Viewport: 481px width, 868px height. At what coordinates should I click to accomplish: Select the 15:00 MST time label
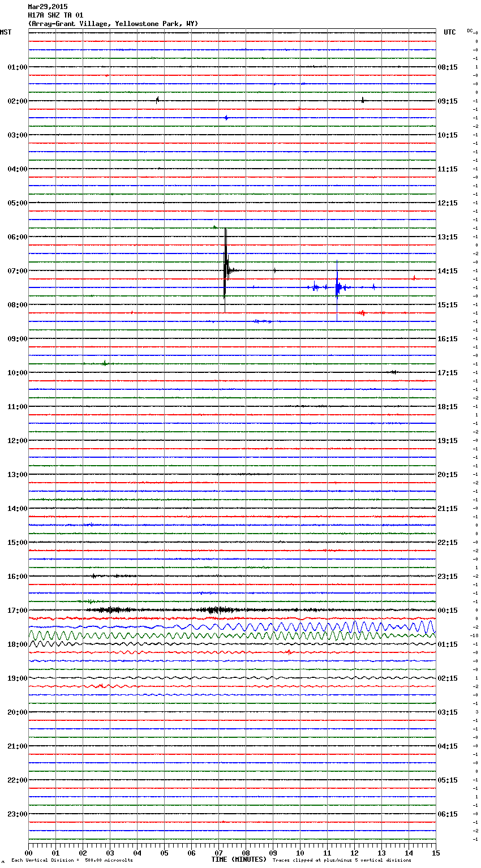[17, 543]
